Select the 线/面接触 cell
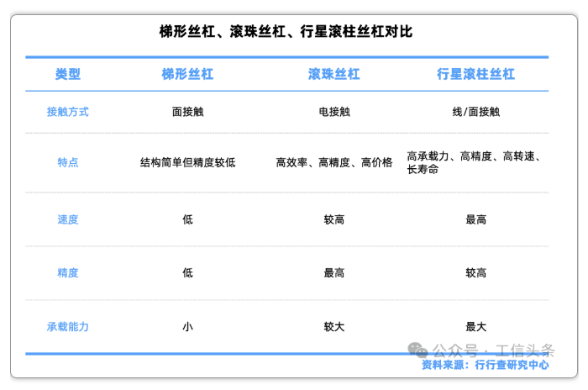Image resolution: width=588 pixels, height=390 pixels. 475,112
